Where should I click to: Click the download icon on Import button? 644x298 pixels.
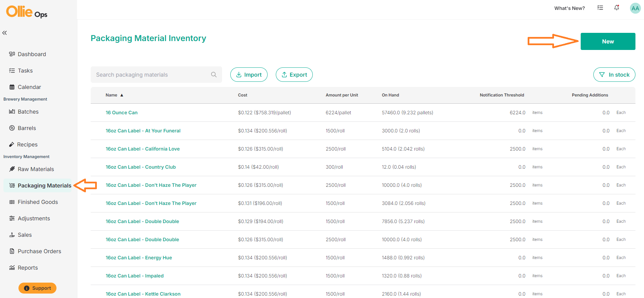[x=239, y=75]
